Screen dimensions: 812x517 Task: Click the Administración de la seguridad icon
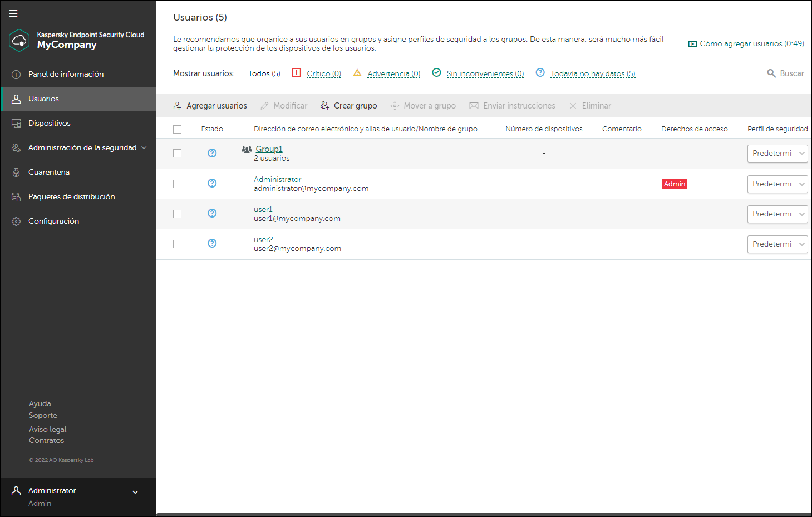(16, 148)
